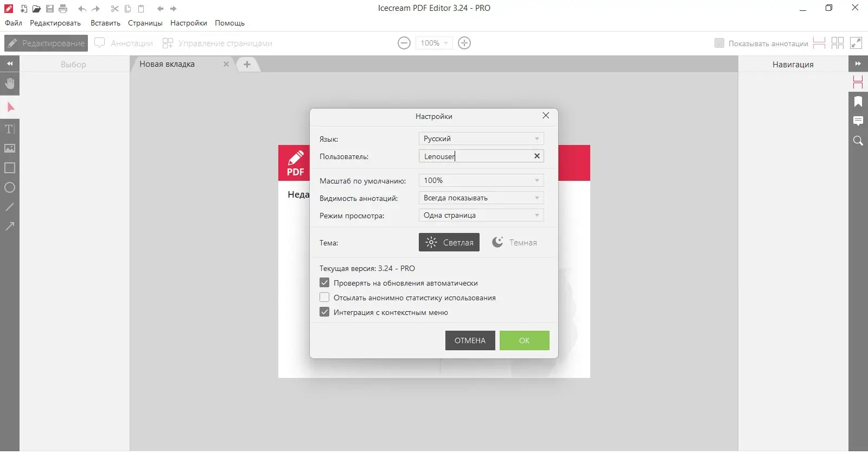Select the pink arrow selection tool
Screen dimensions: 868x467
pyautogui.click(x=10, y=107)
